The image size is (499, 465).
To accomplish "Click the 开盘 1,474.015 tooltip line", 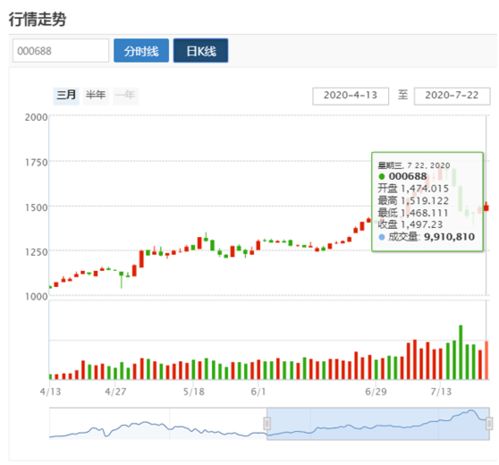I will [413, 188].
